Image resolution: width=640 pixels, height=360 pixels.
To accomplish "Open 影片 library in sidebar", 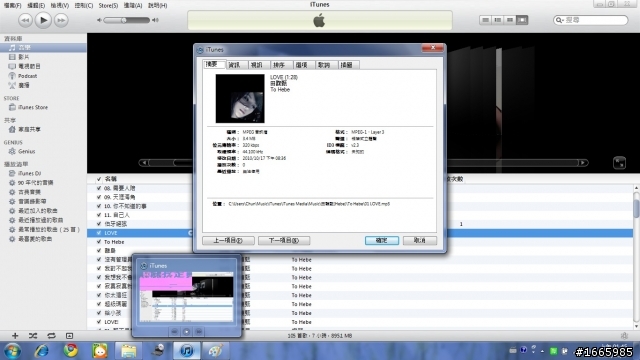I will (x=24, y=57).
